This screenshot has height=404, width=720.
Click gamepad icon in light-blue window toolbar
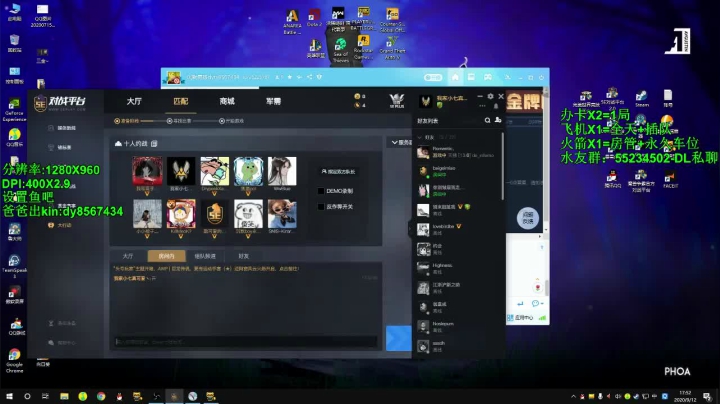(488, 77)
